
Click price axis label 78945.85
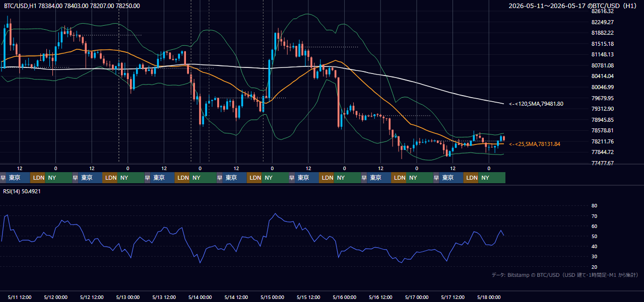603,120
